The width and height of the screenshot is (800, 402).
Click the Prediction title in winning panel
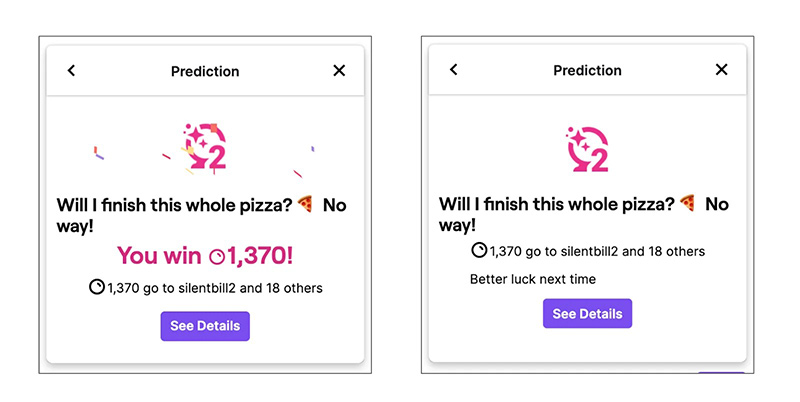click(x=205, y=71)
